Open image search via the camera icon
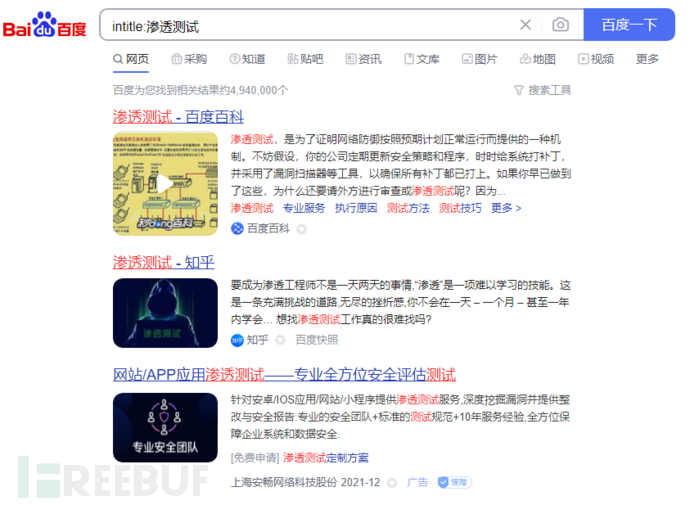This screenshot has width=690, height=505. (x=560, y=25)
